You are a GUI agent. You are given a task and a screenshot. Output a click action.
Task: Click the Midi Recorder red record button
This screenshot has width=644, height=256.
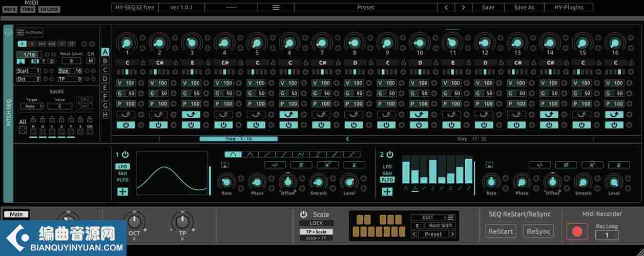point(577,231)
